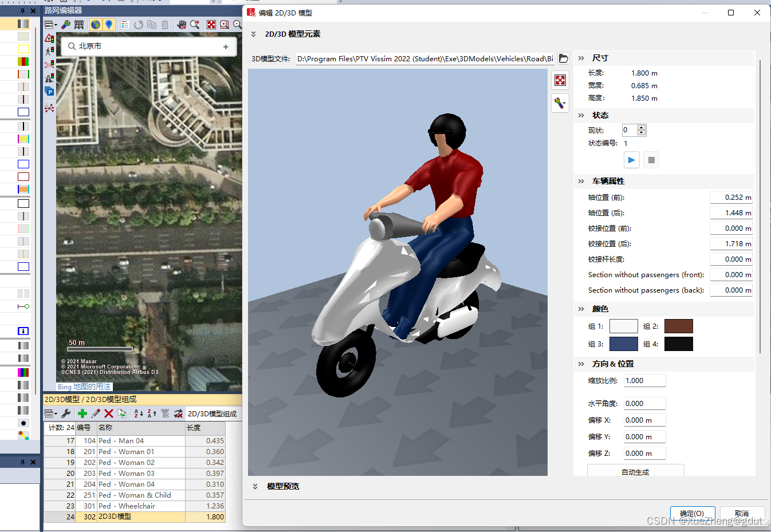Open the dropdown next to the list layout icon
Screen dimensions: 771x532
tap(56, 413)
